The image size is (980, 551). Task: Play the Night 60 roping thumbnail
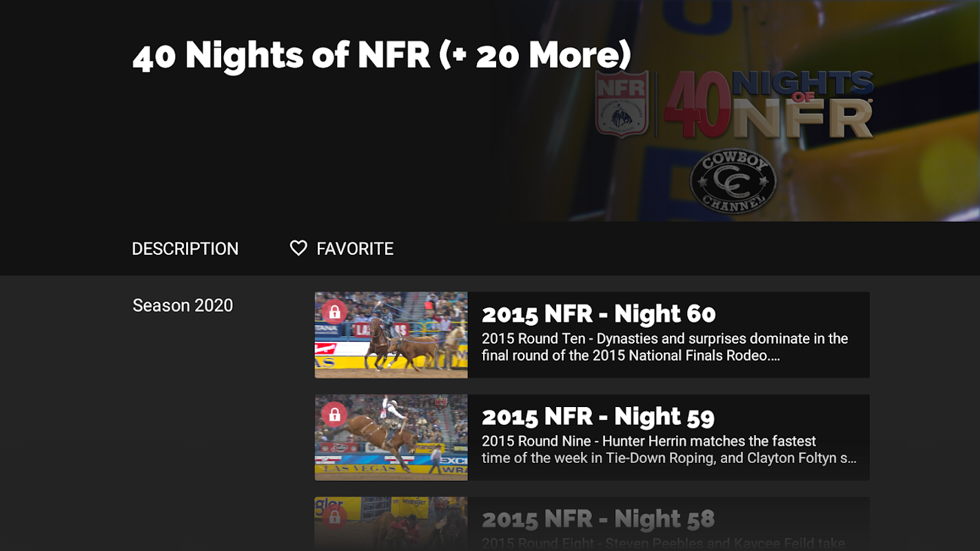(391, 335)
